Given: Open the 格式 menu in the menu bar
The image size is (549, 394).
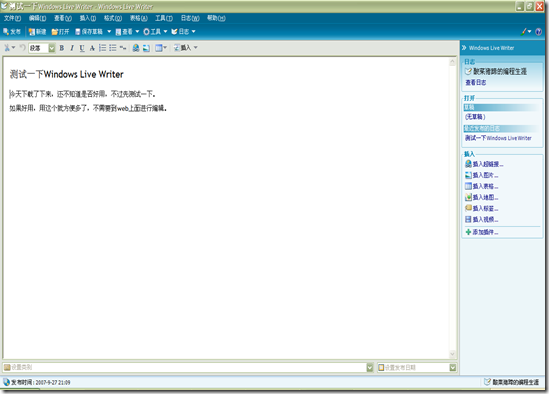Looking at the screenshot, I should [x=113, y=18].
